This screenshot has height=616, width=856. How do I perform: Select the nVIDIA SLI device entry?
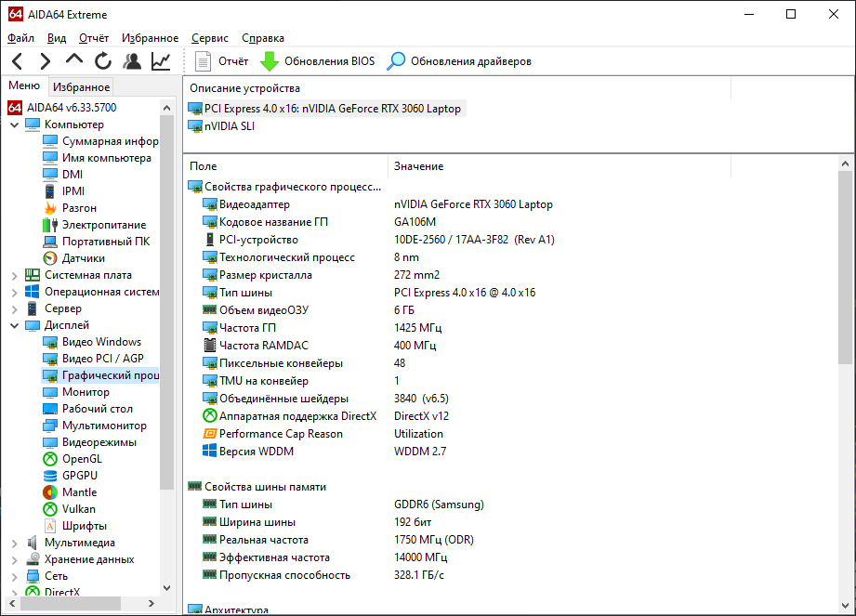coord(221,126)
